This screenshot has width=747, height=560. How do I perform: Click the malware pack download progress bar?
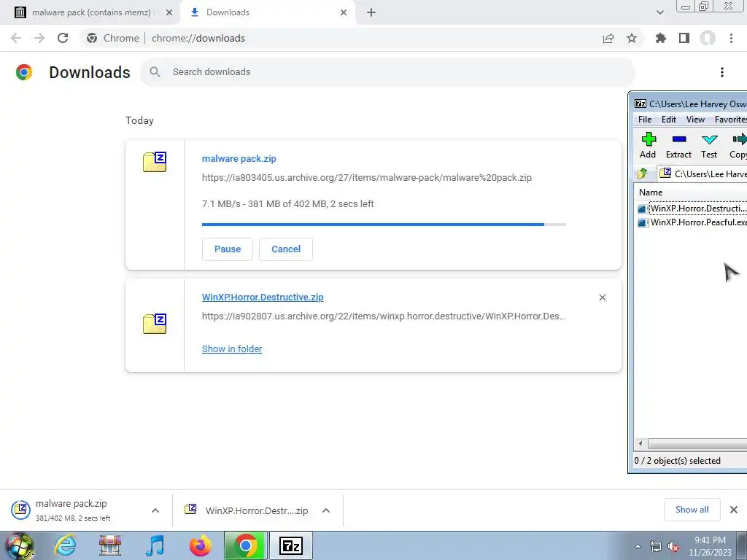(384, 225)
